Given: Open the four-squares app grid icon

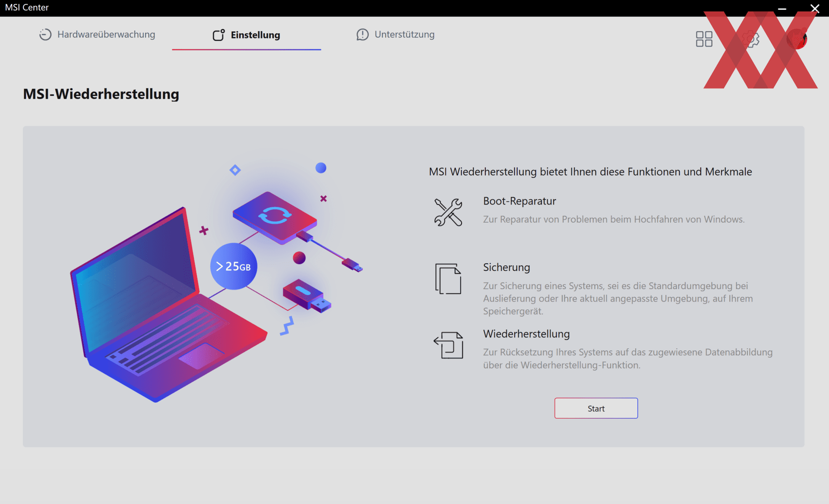Looking at the screenshot, I should (x=704, y=39).
